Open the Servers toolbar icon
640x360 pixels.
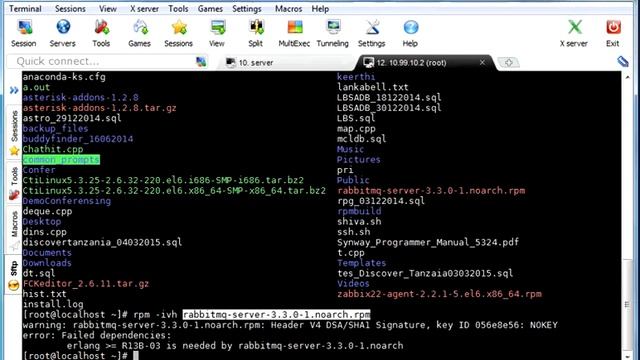point(62,33)
